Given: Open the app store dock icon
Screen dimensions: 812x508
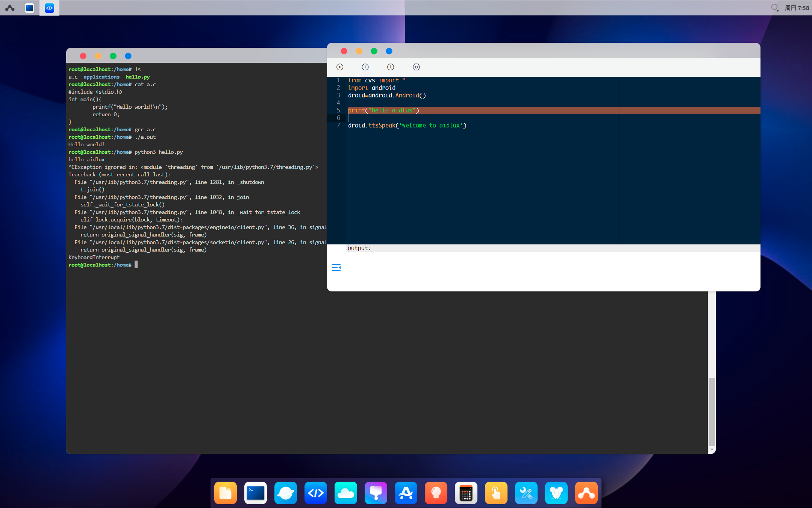Looking at the screenshot, I should point(406,493).
